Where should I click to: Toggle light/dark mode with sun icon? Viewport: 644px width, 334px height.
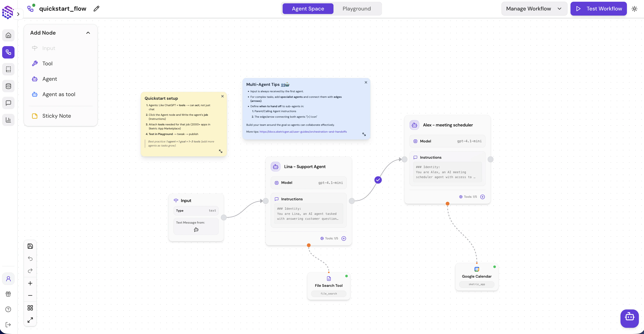click(x=635, y=9)
